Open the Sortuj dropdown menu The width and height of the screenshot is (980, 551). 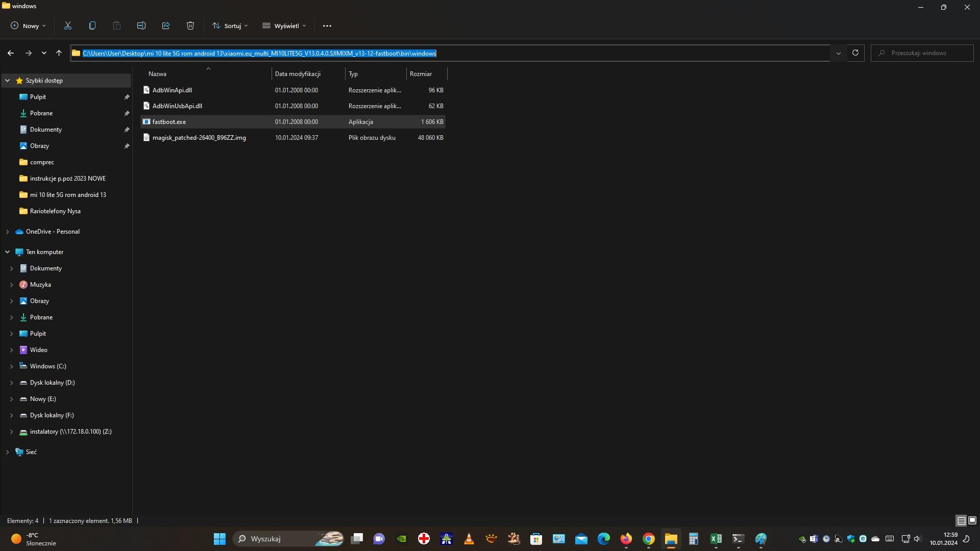(230, 26)
